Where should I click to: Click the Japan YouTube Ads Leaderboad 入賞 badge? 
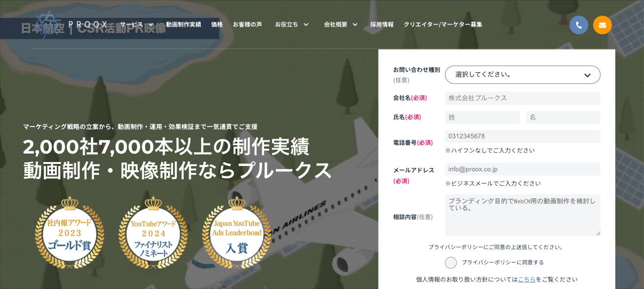click(236, 233)
